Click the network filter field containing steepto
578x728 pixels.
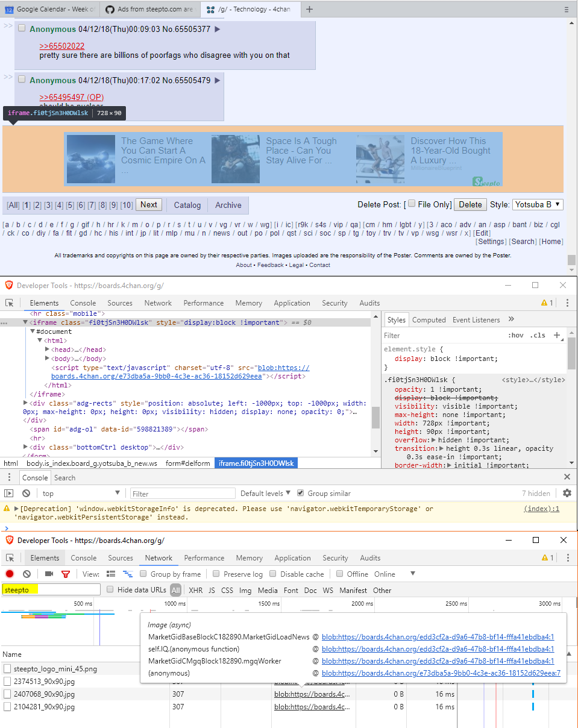(51, 590)
